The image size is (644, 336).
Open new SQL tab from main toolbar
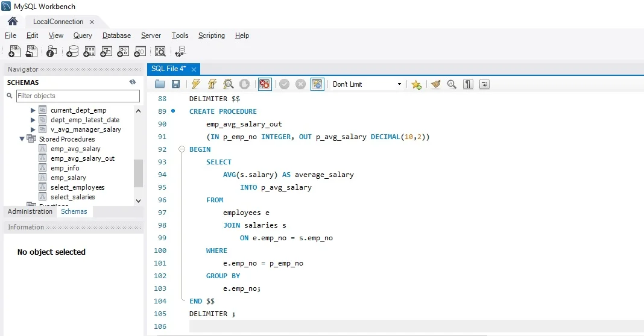[x=15, y=52]
